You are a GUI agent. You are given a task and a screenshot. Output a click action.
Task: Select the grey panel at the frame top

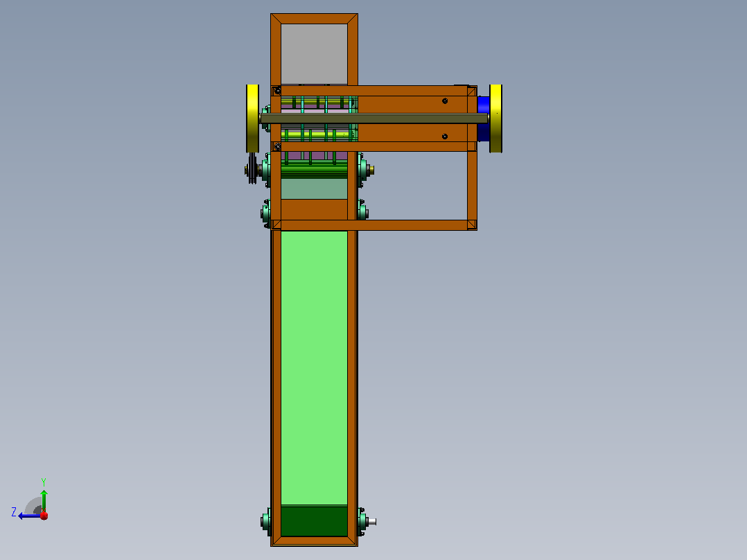tap(314, 54)
